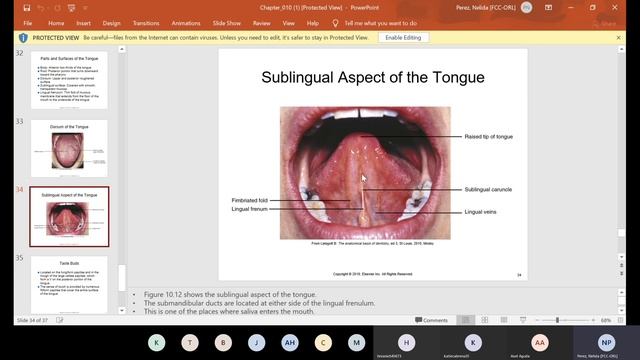640x360 pixels.
Task: Go to previous slide double-arrow button
Action: click(x=621, y=265)
